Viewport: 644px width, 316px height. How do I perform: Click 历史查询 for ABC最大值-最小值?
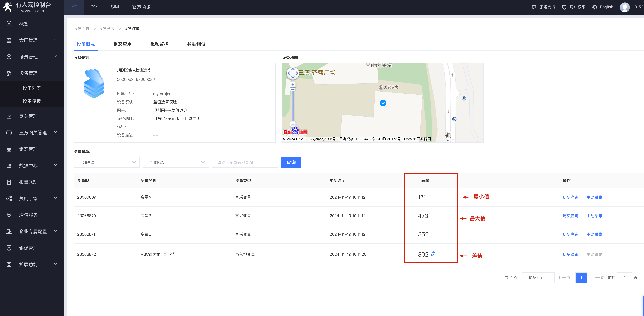[571, 254]
